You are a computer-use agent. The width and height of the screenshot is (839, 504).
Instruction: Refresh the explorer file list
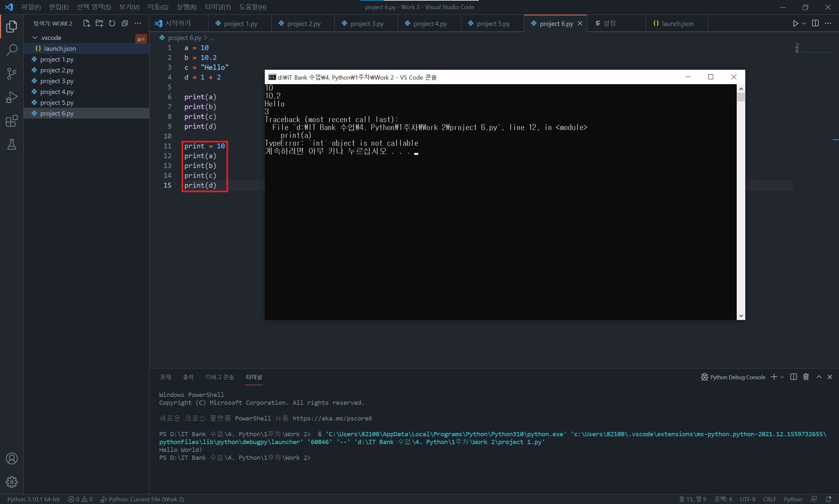(x=112, y=23)
